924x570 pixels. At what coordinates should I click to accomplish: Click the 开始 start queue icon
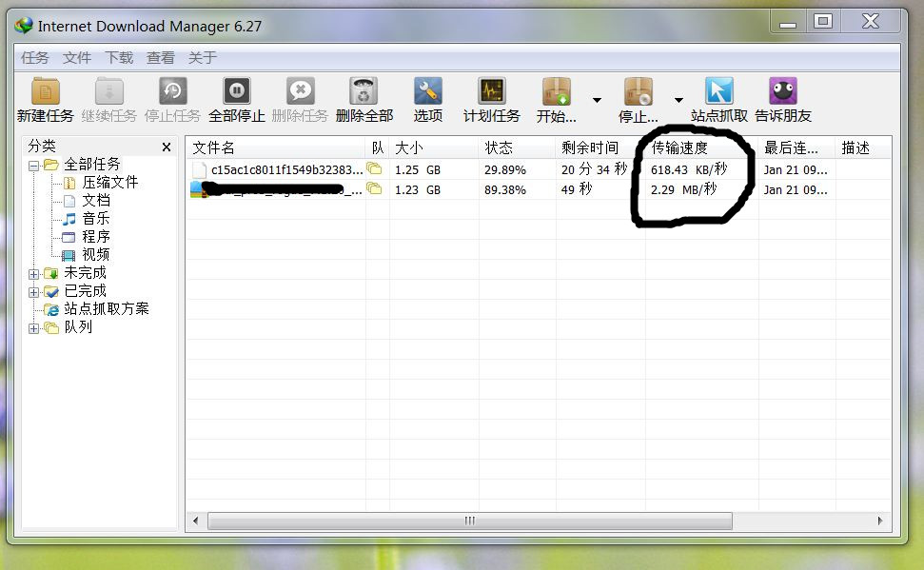[x=557, y=91]
